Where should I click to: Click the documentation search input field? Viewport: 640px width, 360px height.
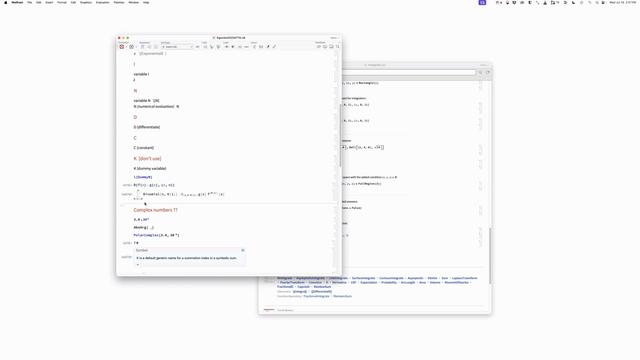tap(409, 73)
